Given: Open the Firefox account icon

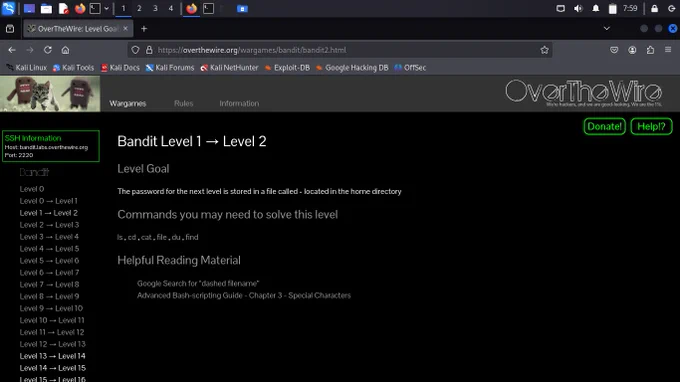Looking at the screenshot, I should (632, 50).
